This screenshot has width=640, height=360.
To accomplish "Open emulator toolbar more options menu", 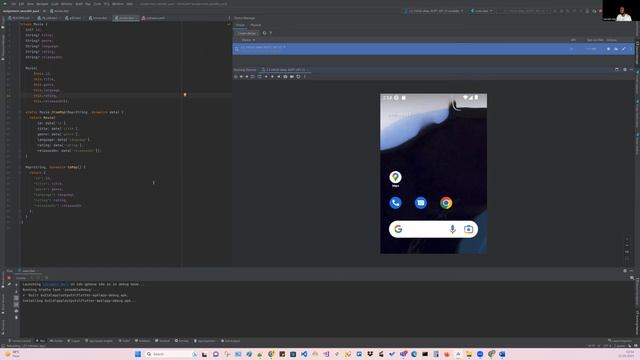I will [305, 76].
